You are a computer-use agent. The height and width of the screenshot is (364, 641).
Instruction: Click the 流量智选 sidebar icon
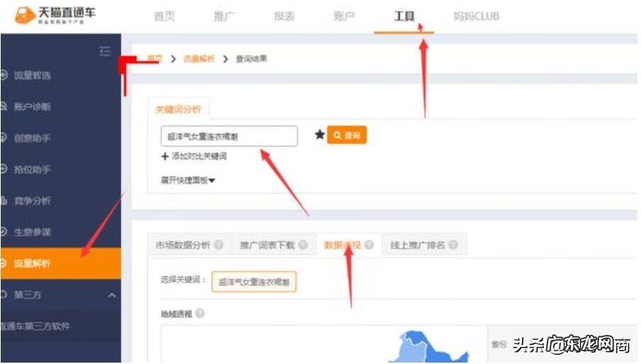(4, 75)
